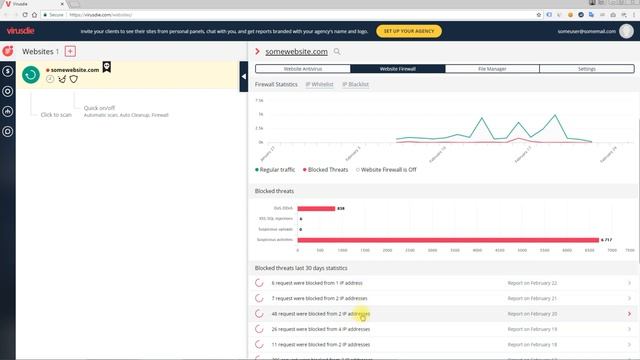Open '11 request were blocked' row
The image size is (640, 360).
click(444, 344)
